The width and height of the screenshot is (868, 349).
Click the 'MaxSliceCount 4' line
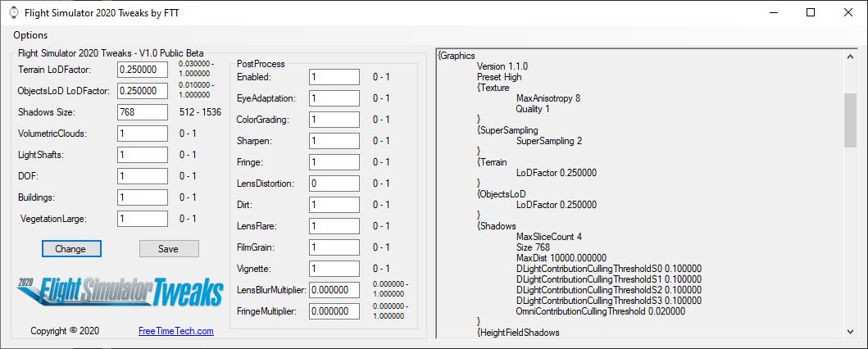pos(548,237)
